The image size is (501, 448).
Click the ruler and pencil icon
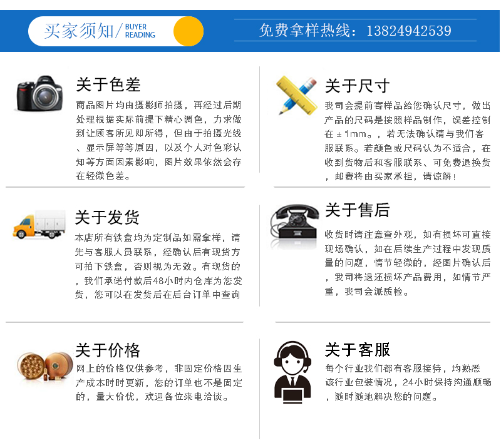point(296,95)
